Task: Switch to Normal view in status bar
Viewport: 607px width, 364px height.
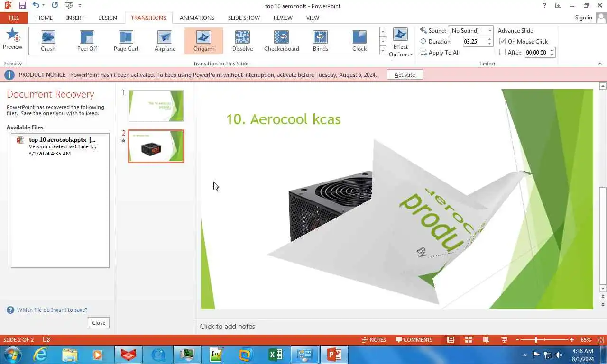Action: [x=451, y=340]
